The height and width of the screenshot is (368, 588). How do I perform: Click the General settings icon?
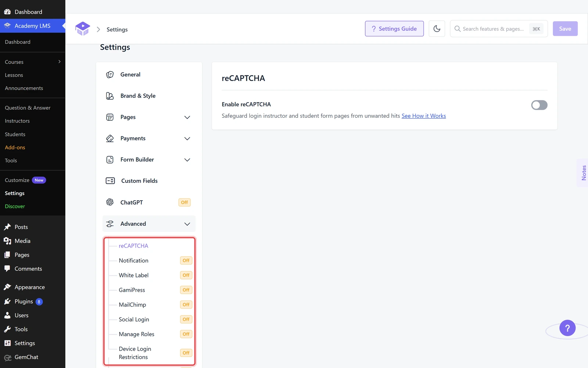click(x=110, y=75)
